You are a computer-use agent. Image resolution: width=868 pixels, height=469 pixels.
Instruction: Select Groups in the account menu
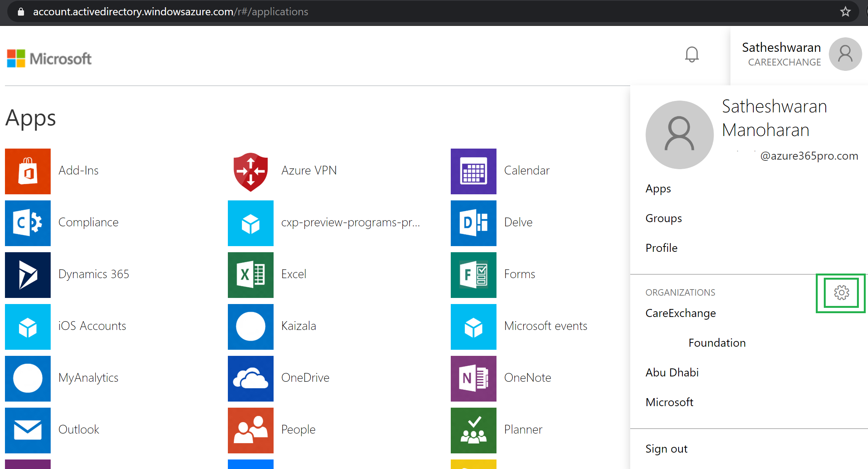(664, 218)
